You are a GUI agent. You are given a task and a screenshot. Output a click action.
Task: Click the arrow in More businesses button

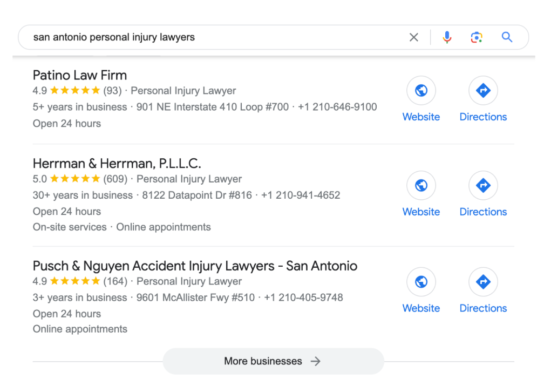[x=316, y=361]
